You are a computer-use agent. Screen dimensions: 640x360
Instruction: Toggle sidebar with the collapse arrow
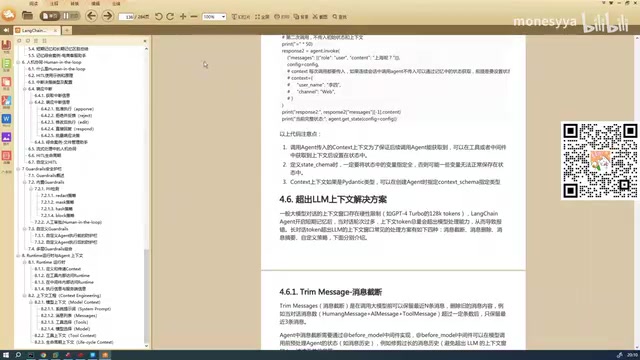[x=6, y=30]
